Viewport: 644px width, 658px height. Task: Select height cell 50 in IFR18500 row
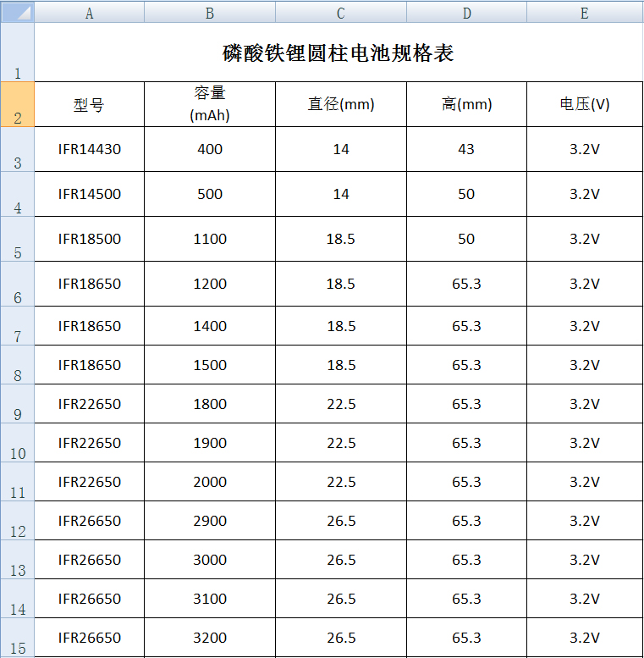click(466, 239)
